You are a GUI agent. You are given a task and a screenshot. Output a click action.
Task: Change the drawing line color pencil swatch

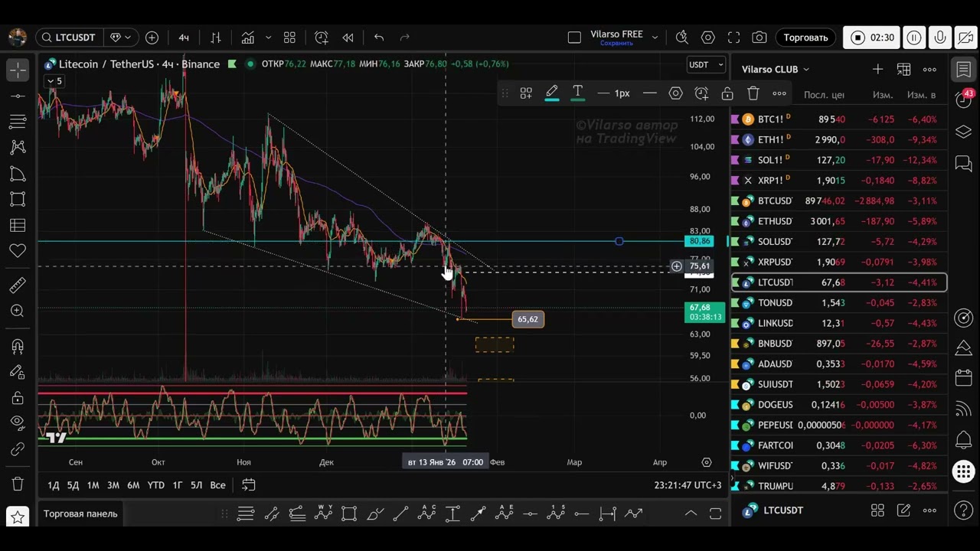tap(551, 93)
